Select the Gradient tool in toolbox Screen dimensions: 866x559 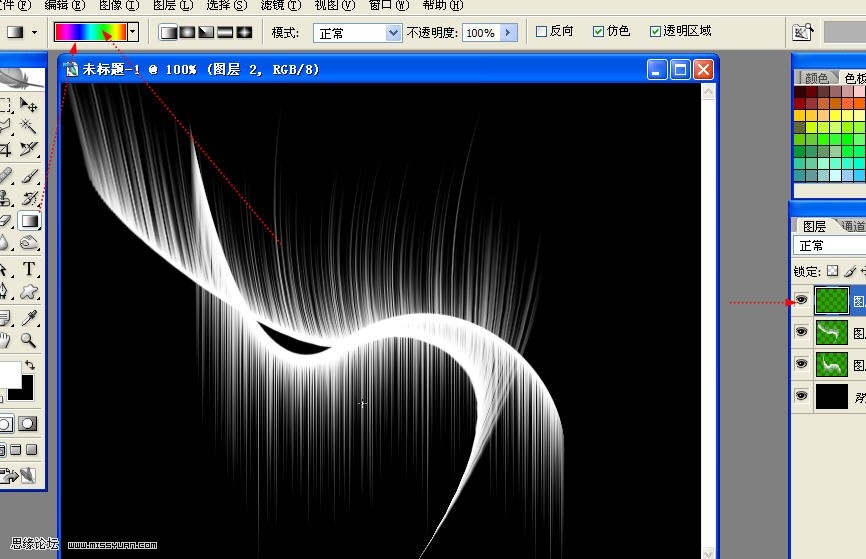tap(29, 221)
